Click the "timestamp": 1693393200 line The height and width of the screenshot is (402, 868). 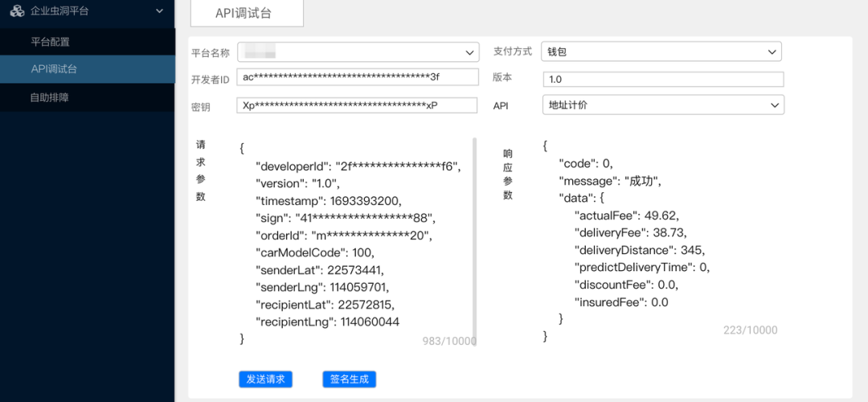click(327, 200)
